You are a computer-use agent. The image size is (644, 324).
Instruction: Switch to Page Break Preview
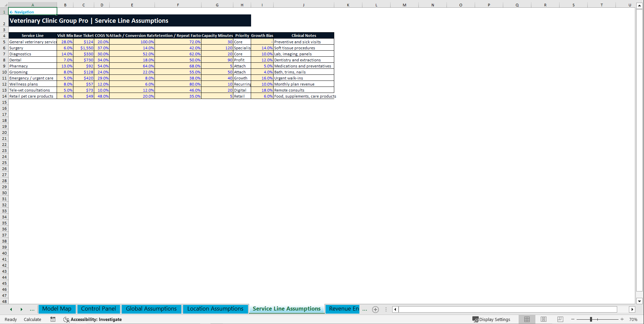coord(560,319)
